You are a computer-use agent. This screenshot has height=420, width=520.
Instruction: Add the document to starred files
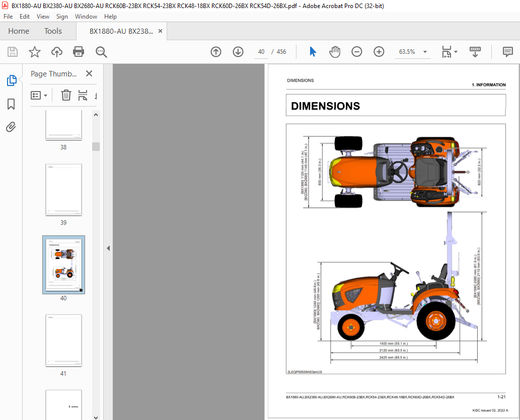tap(35, 52)
